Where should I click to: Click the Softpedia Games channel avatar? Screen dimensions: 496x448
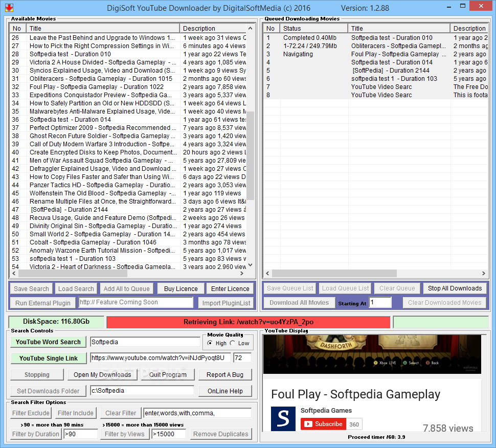283,418
